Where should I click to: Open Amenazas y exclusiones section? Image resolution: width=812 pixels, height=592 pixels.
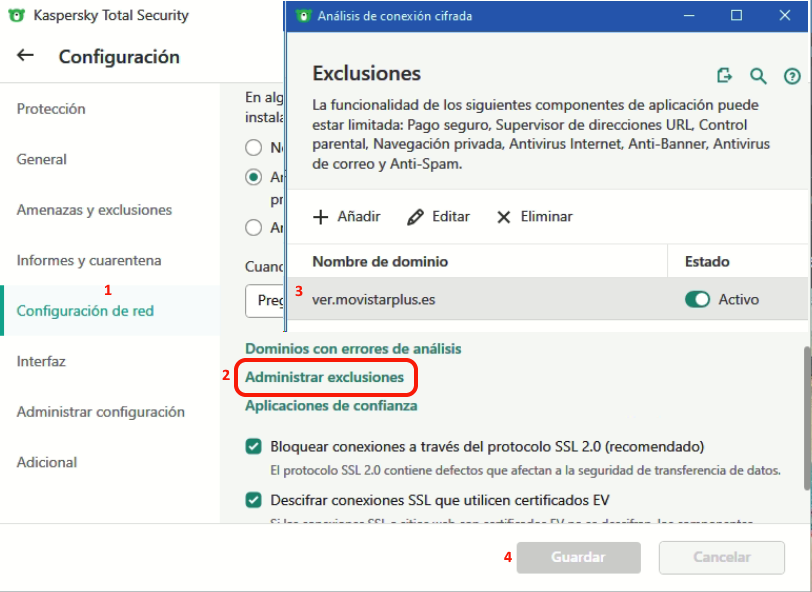click(94, 210)
